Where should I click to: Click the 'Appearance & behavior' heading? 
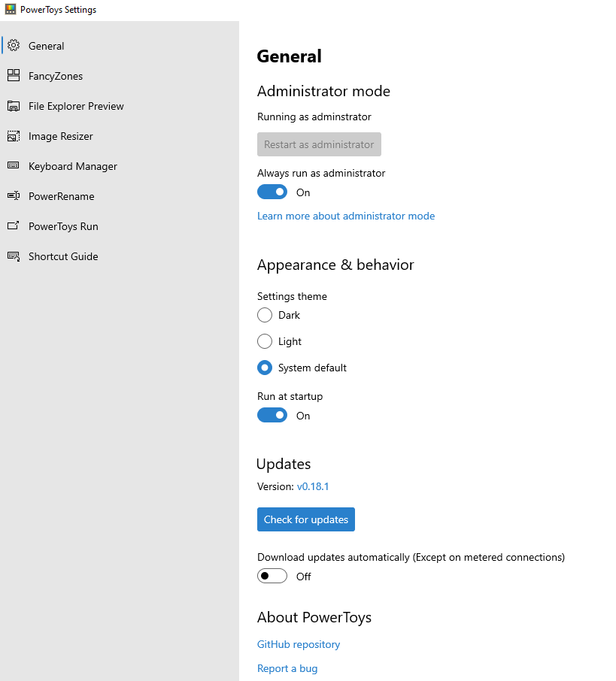coord(335,265)
